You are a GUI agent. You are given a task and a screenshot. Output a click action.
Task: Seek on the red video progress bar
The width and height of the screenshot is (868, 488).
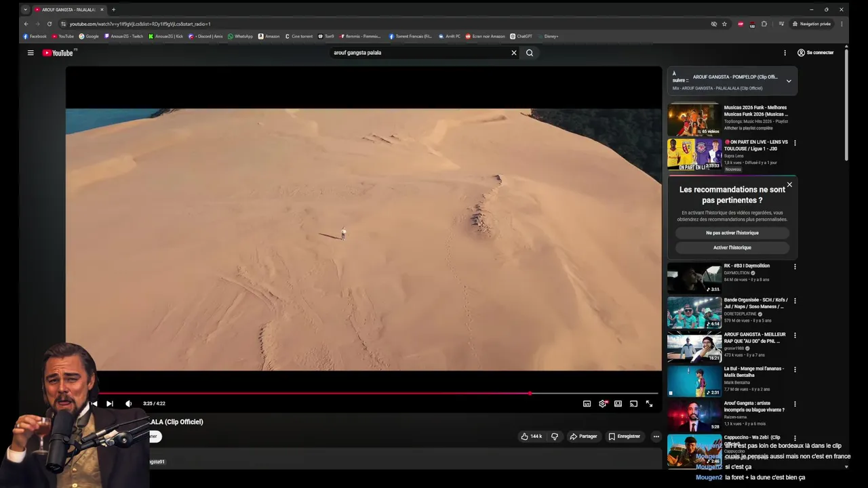378,393
